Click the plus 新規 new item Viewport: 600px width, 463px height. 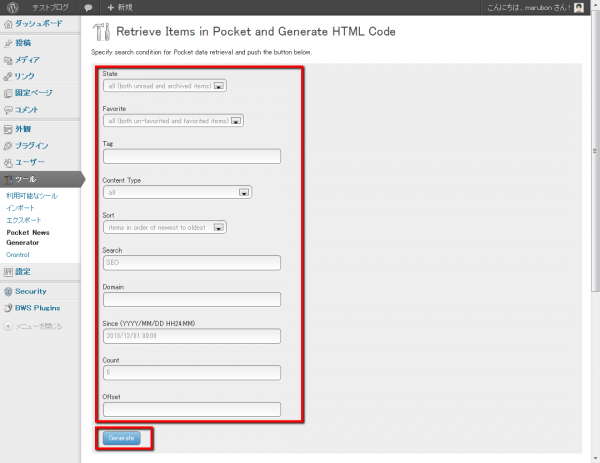(x=120, y=7)
